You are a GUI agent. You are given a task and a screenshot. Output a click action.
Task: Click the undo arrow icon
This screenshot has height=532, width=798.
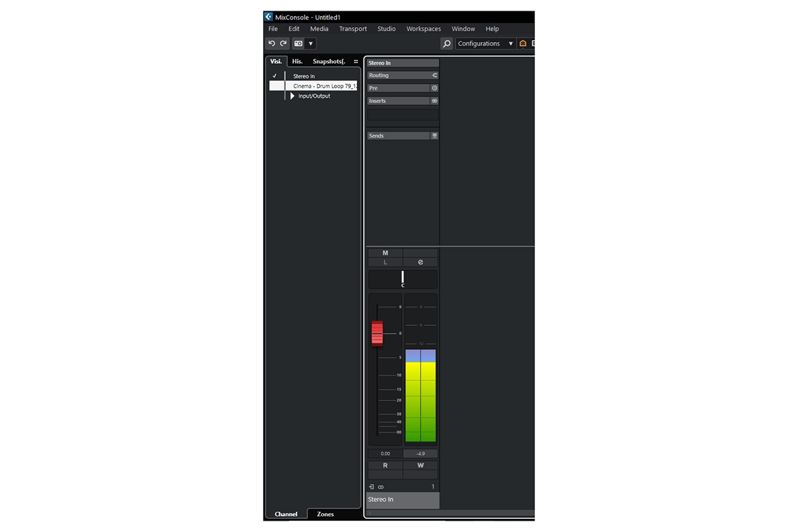coord(271,44)
